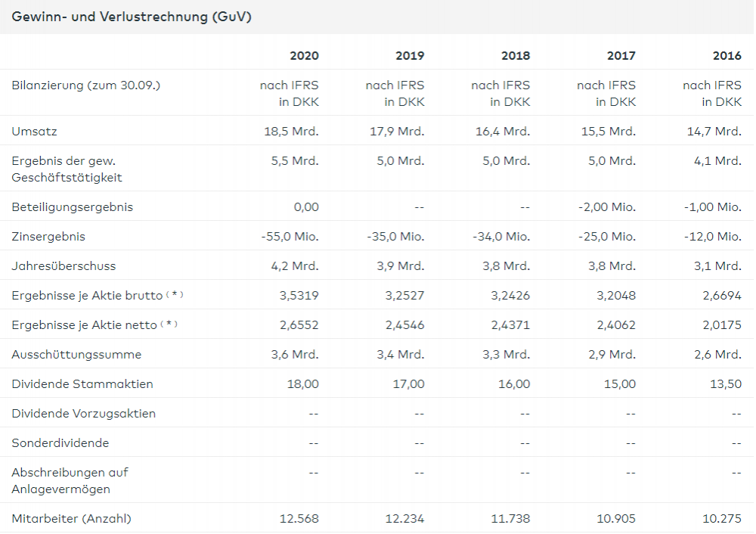This screenshot has height=534, width=756.
Task: Select the Zinsergebnis row label
Action: click(x=48, y=236)
